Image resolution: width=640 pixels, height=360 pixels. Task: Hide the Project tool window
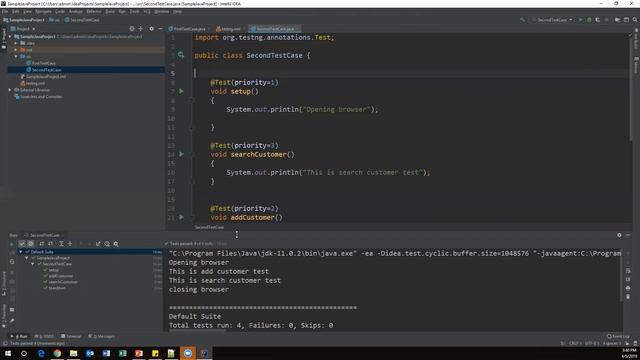pos(160,29)
